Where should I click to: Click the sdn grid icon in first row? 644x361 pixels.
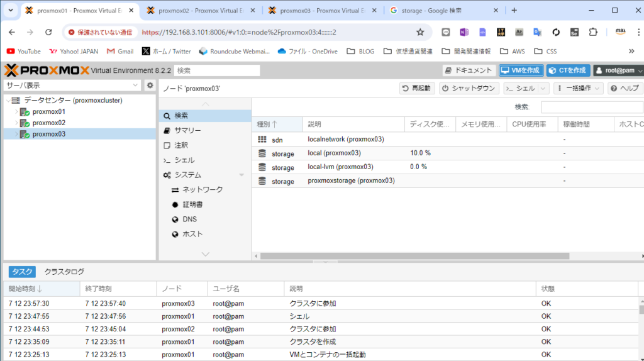[262, 140]
